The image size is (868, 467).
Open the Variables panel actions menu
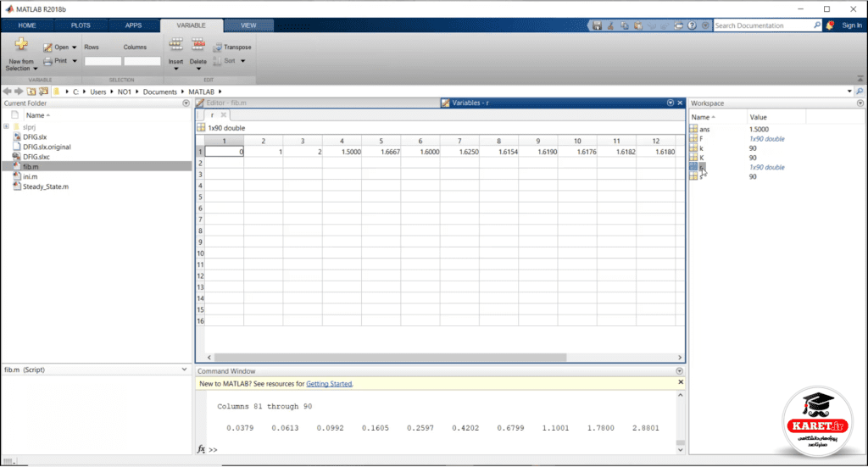click(670, 103)
